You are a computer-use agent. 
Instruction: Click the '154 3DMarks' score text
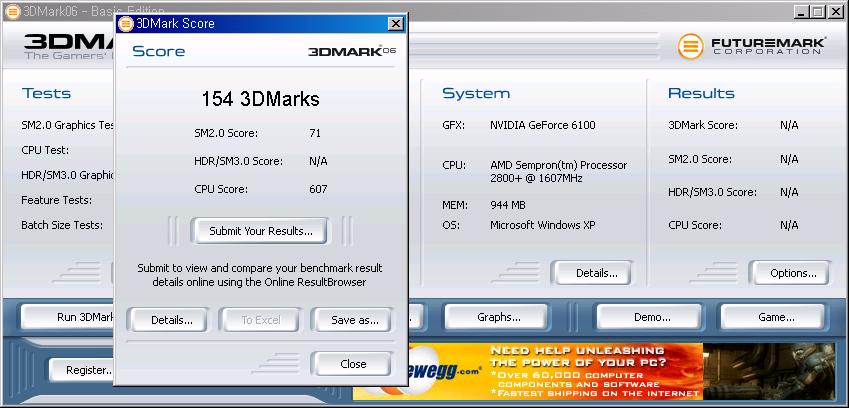tap(260, 99)
